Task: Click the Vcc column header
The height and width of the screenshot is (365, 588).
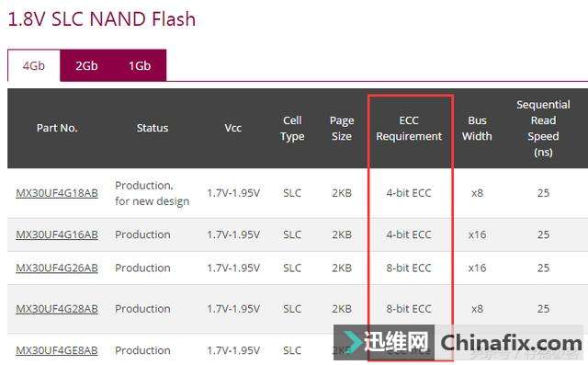Action: coord(232,128)
